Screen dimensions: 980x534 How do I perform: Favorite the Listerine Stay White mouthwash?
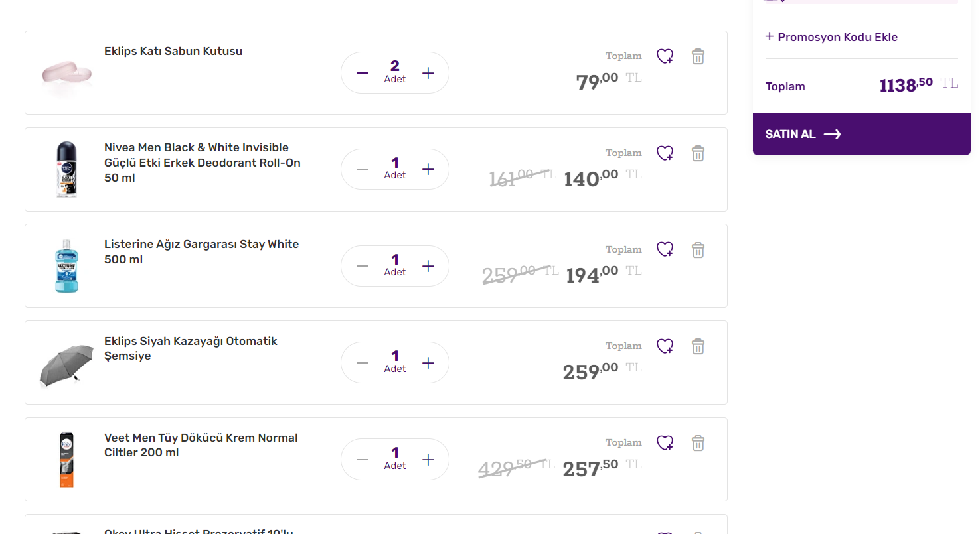665,249
